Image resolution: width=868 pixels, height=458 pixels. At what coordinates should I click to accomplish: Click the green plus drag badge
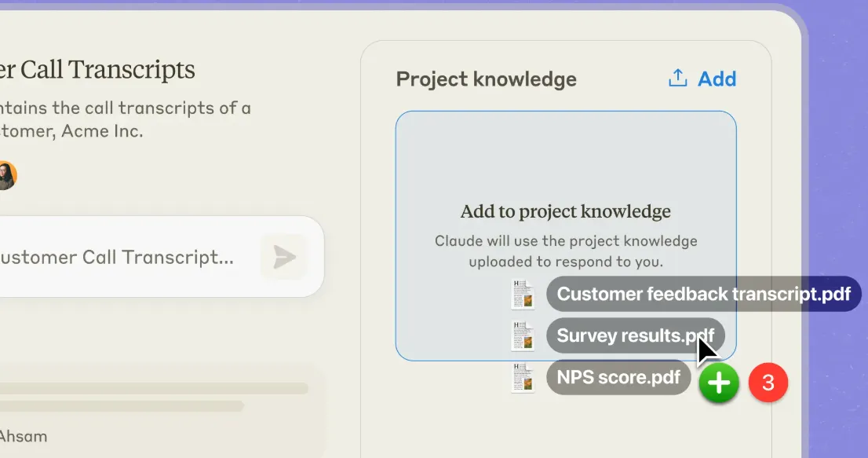719,383
